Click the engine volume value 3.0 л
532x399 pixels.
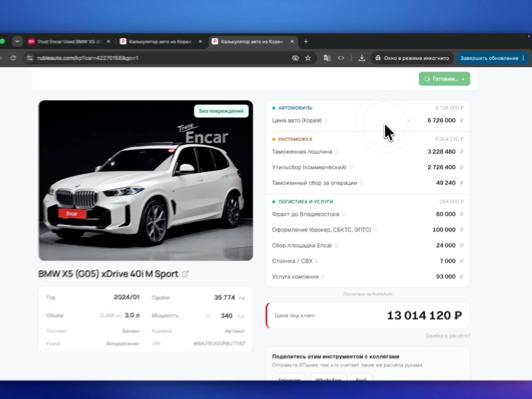point(132,316)
